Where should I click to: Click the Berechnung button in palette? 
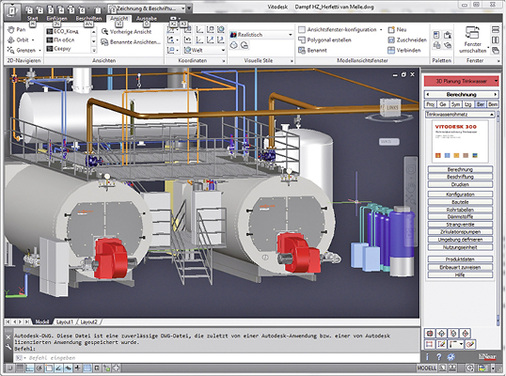460,169
